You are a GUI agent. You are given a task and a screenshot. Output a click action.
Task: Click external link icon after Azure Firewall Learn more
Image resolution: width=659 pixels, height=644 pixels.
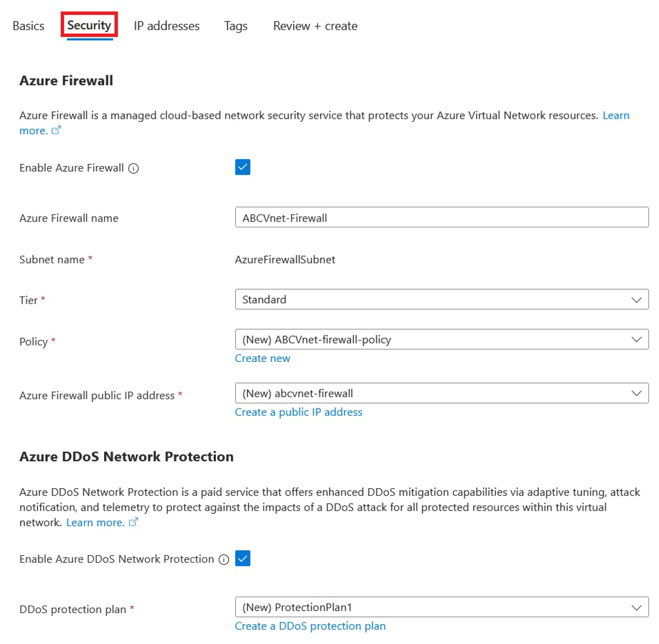56,130
